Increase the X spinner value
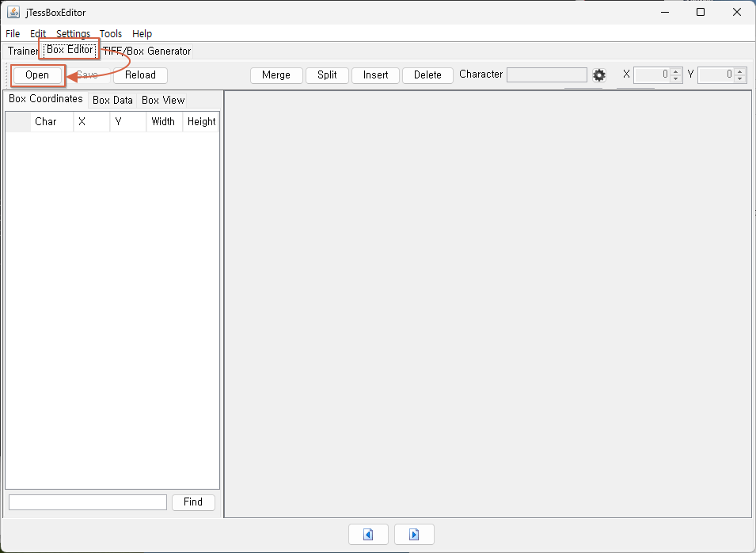The height and width of the screenshot is (553, 756). pos(676,71)
